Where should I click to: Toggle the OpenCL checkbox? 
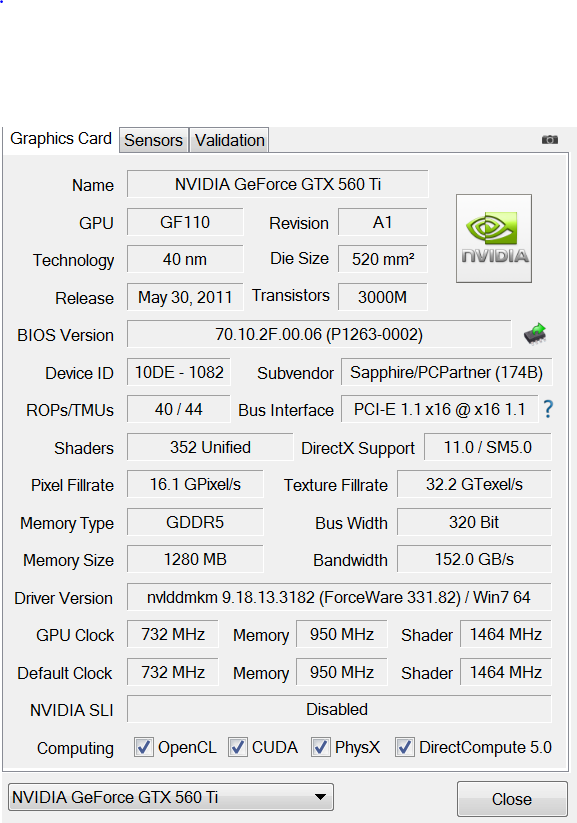144,747
